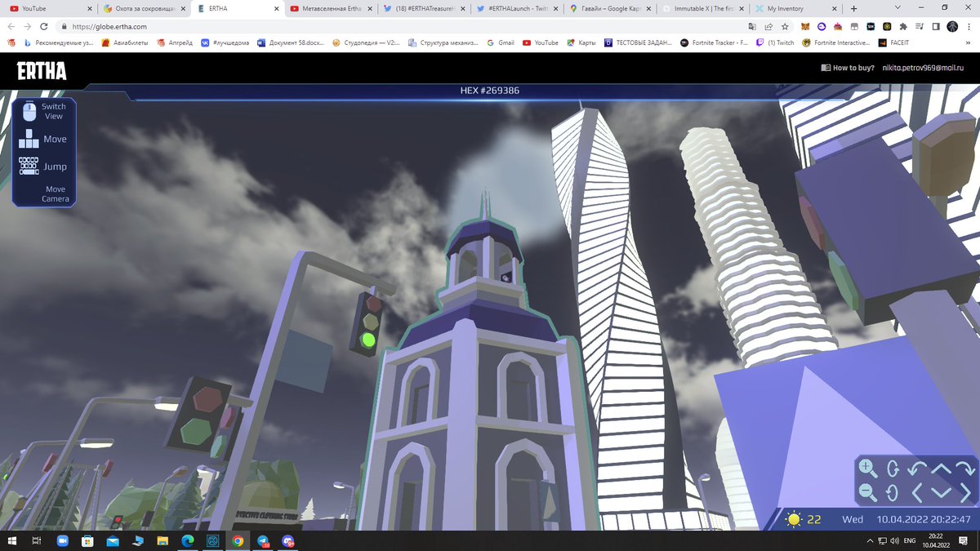This screenshot has width=980, height=551.
Task: Move camera back with the down chevron
Action: coord(942,492)
